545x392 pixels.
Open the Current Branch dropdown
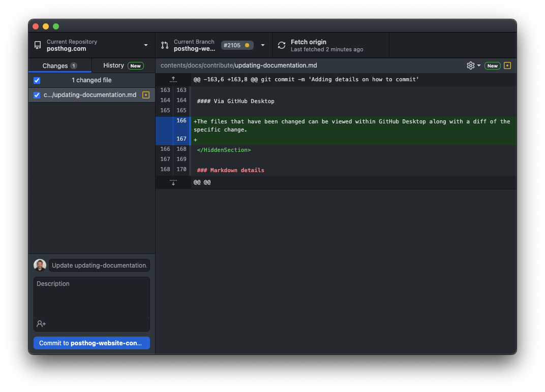pyautogui.click(x=263, y=45)
